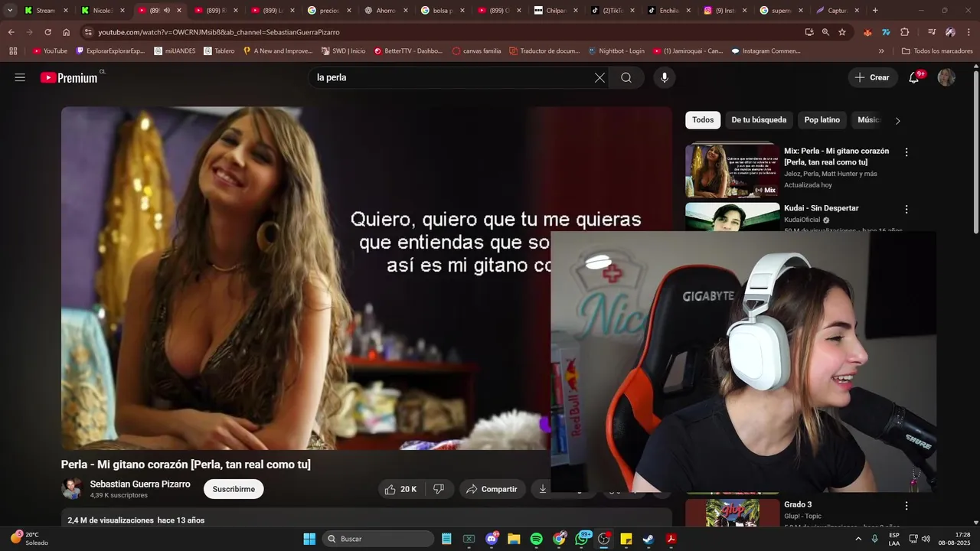The image size is (980, 551).
Task: Click the Windows taskbar Buscar field
Action: (x=377, y=539)
